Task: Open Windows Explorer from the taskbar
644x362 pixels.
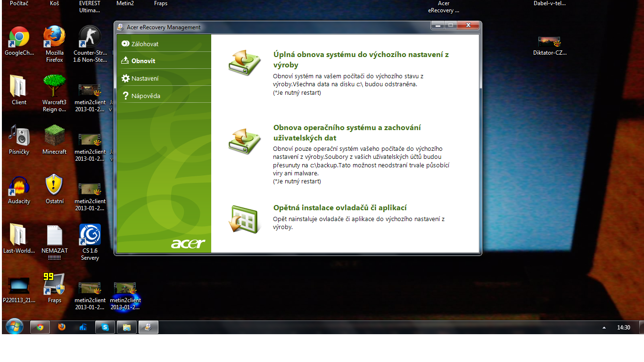Action: tap(127, 327)
